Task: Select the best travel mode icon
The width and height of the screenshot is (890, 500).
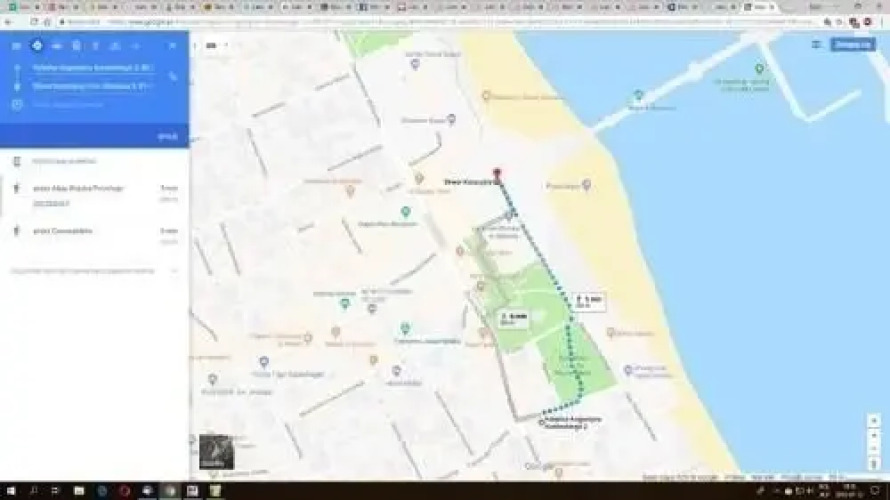Action: (x=37, y=46)
